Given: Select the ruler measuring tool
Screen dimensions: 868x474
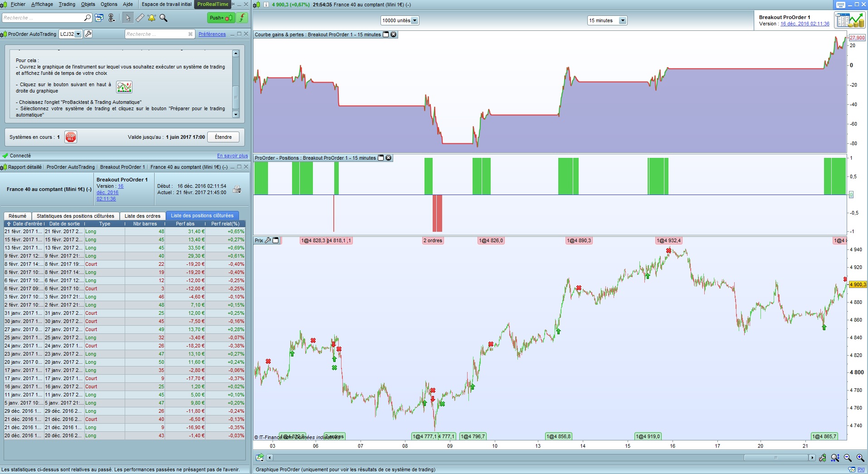Looking at the screenshot, I should pos(140,18).
